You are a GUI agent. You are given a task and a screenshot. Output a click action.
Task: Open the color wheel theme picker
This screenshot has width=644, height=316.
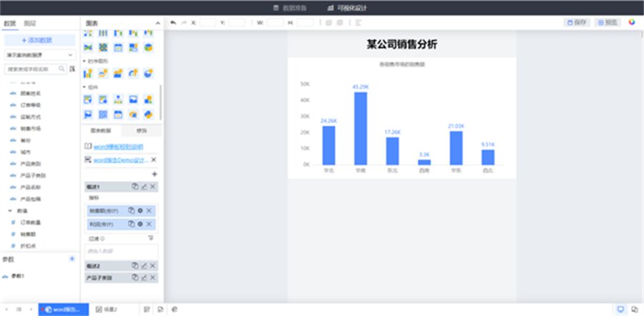pyautogui.click(x=632, y=22)
